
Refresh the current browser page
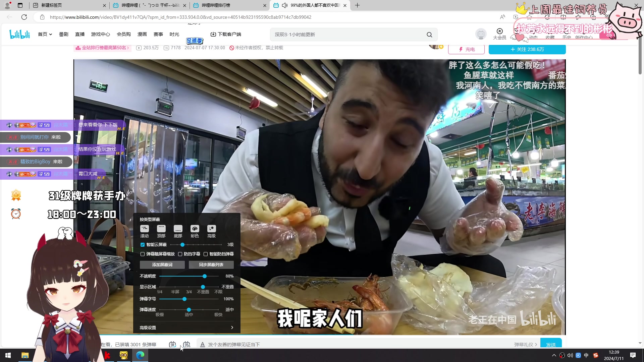pos(24,17)
